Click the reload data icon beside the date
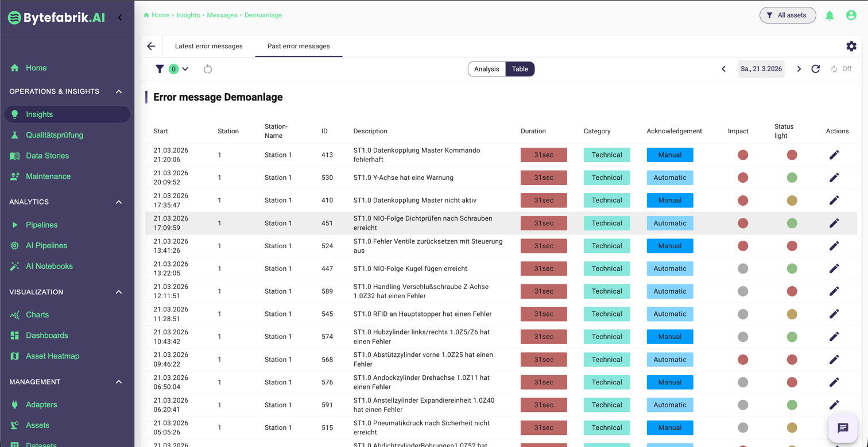Viewport: 868px width, 447px height. (815, 69)
